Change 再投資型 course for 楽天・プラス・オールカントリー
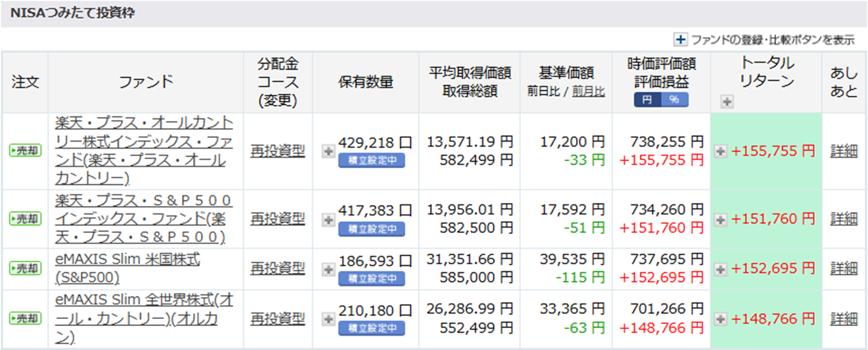Screen dimensions: 868x350 point(277,151)
